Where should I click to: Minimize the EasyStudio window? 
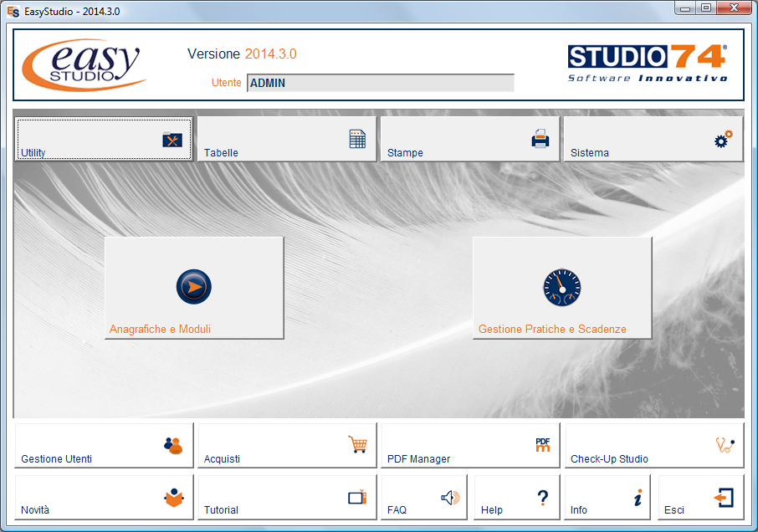click(685, 8)
